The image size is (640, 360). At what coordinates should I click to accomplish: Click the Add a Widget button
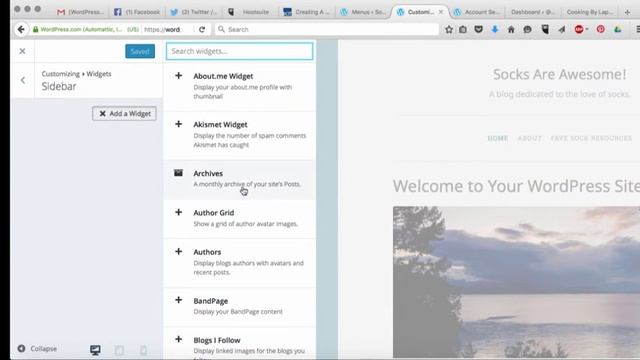(x=124, y=113)
